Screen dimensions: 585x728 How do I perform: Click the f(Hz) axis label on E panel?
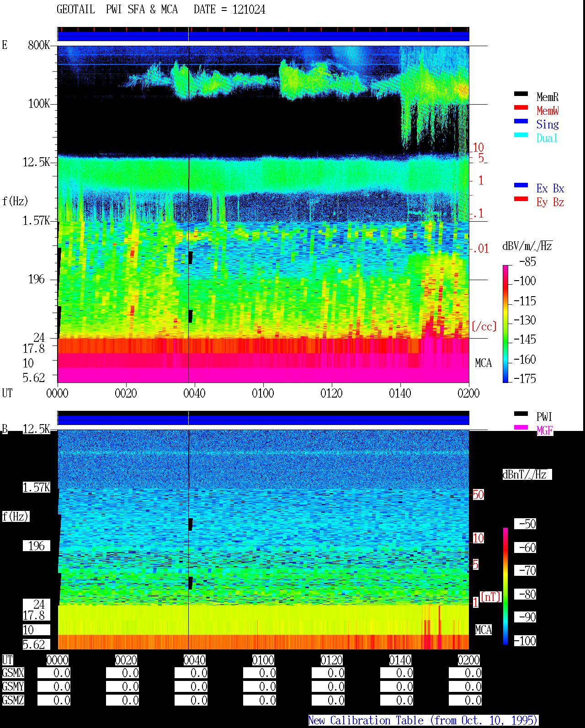pyautogui.click(x=15, y=201)
